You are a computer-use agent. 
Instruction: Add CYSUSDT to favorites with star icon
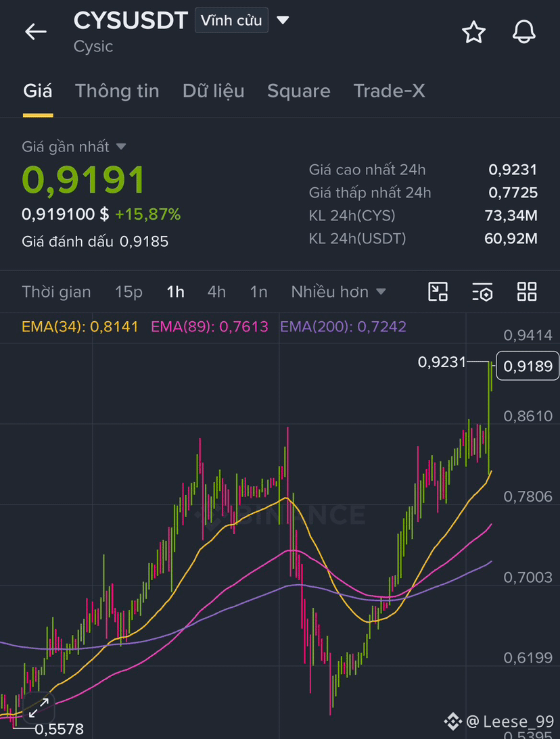click(473, 32)
